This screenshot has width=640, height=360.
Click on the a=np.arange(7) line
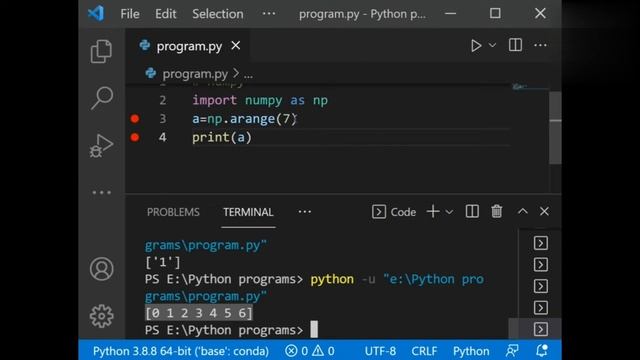(244, 119)
